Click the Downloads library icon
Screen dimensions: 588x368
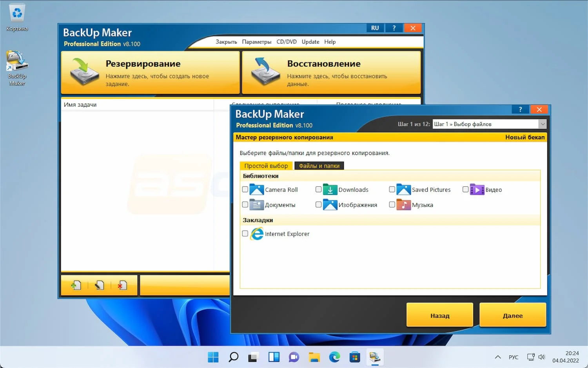[x=329, y=189]
